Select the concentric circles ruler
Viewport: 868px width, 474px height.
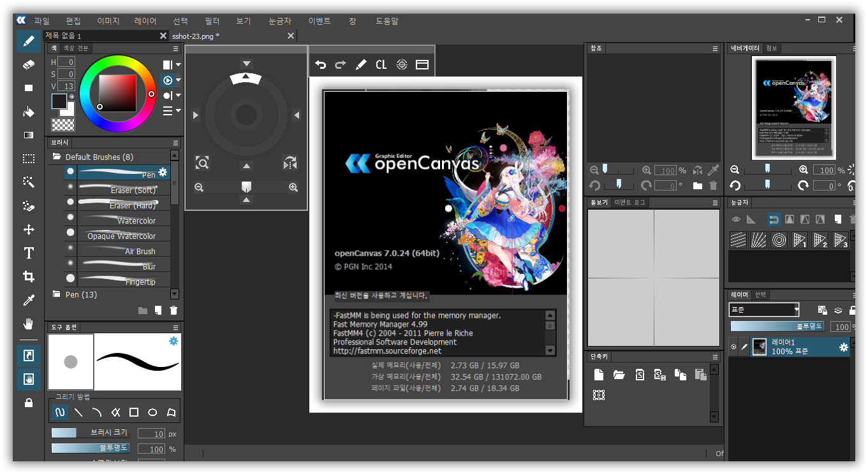[779, 240]
